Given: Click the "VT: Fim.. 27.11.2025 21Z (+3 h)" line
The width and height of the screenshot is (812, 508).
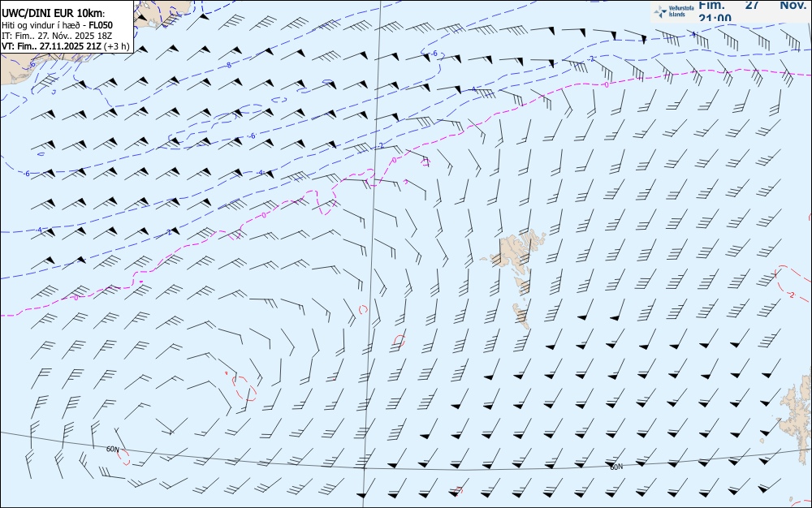Looking at the screenshot, I should 65,46.
